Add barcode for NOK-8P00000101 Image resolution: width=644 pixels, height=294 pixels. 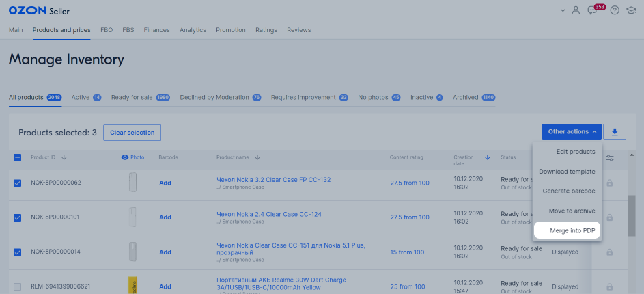click(165, 217)
